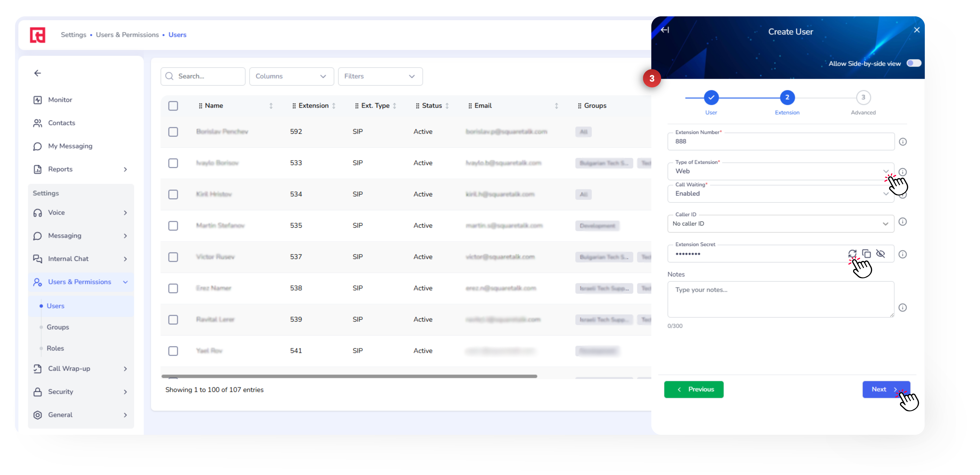The height and width of the screenshot is (475, 980).
Task: Open the Columns dropdown
Action: coord(291,76)
